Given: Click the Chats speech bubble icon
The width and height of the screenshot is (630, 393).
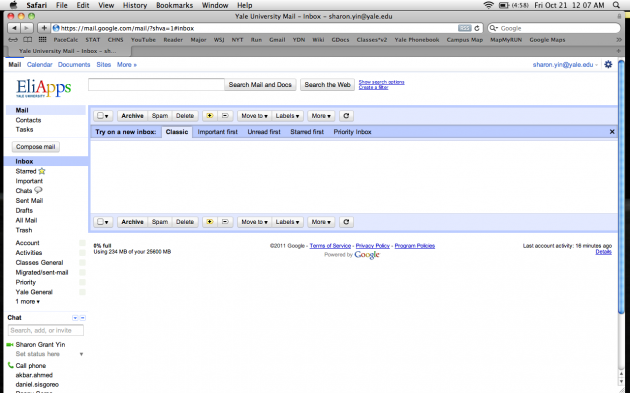Looking at the screenshot, I should point(38,190).
